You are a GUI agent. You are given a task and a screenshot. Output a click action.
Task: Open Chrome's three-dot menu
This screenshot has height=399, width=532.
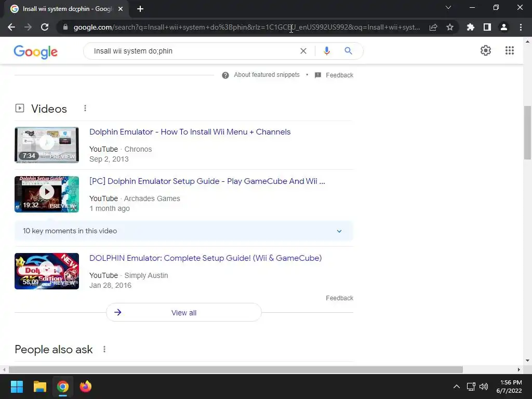(521, 27)
